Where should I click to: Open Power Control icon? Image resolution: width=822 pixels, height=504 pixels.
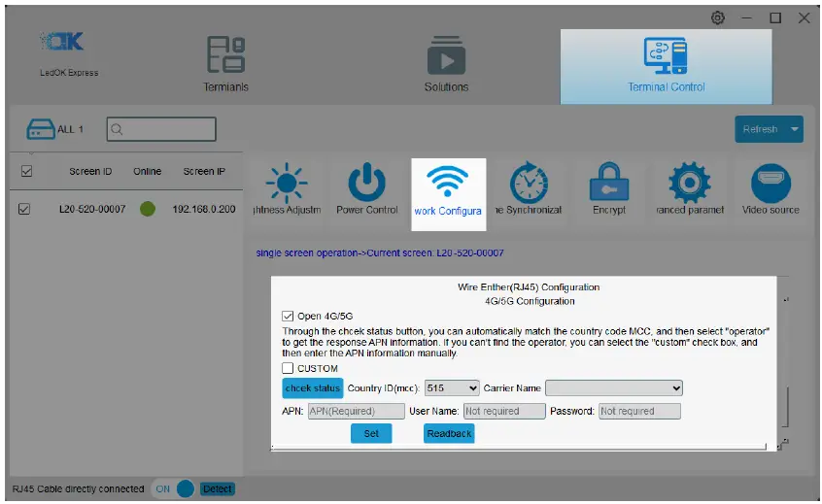point(367,183)
